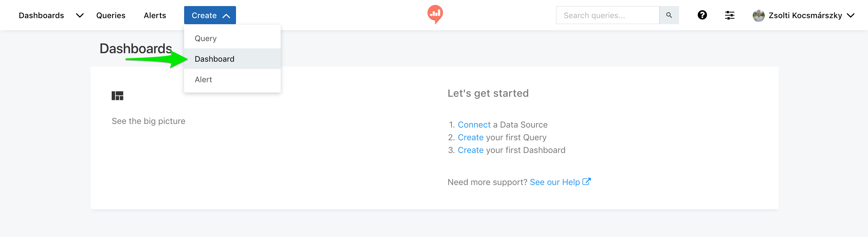Expand the Dashboards nav chevron
The height and width of the screenshot is (237, 868).
79,15
